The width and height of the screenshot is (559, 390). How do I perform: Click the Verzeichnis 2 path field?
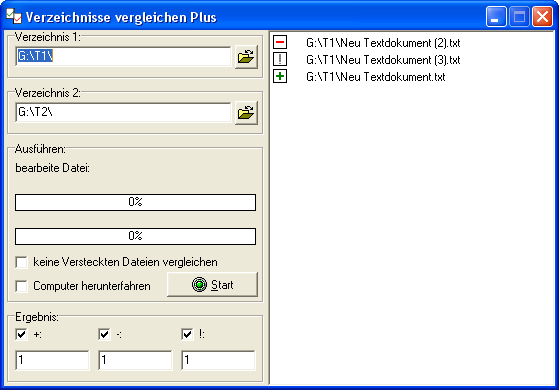coord(123,113)
